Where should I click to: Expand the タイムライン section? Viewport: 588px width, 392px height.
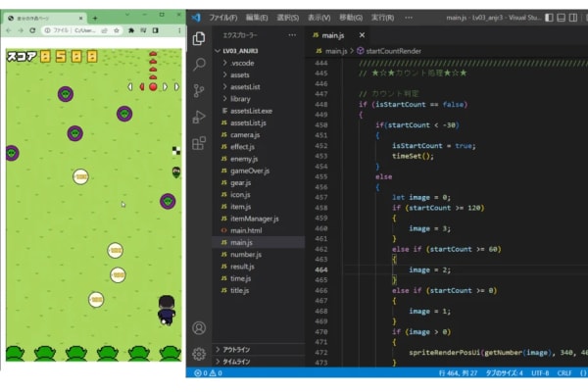tap(235, 361)
